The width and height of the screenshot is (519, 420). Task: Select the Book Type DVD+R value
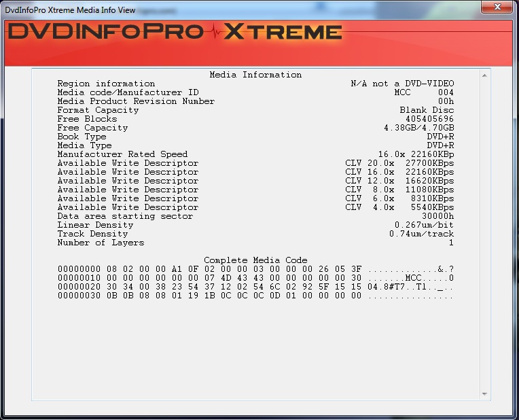(440, 137)
